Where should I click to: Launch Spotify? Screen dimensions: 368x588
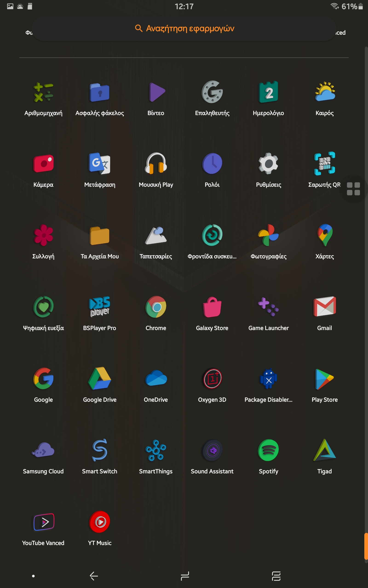coord(268,450)
